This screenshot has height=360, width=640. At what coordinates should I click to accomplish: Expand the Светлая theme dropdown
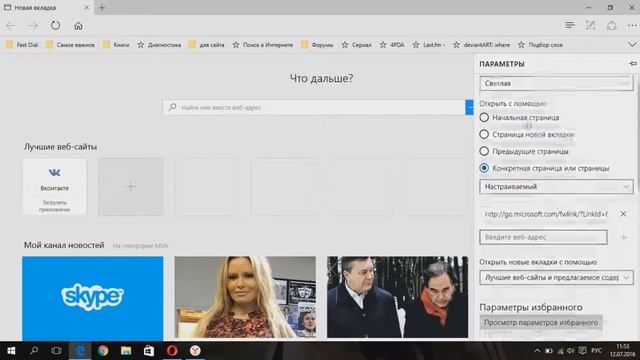[x=556, y=83]
